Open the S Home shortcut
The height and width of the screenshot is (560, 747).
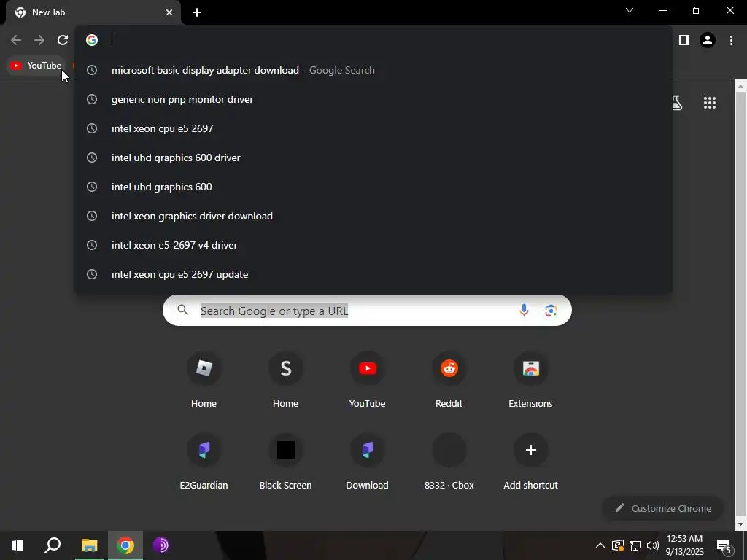(285, 379)
